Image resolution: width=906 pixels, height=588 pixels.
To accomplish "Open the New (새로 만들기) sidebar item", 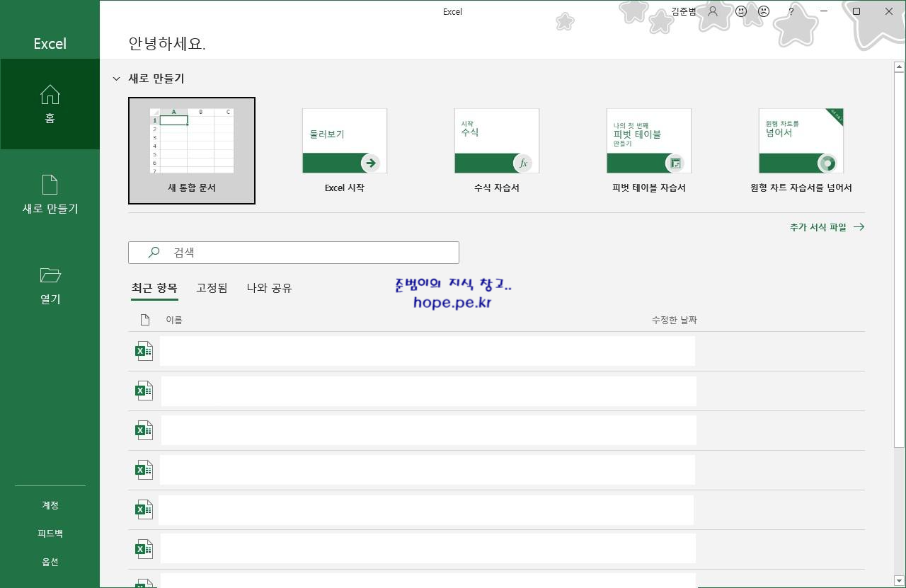I will pos(50,195).
